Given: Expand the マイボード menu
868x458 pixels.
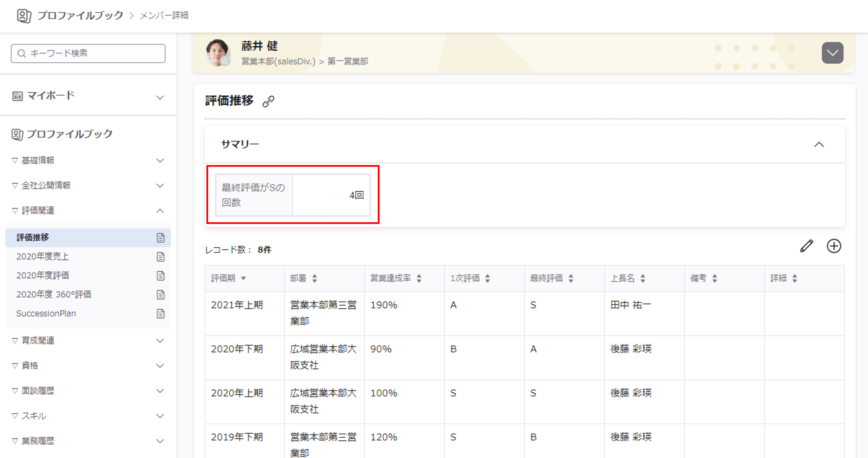Looking at the screenshot, I should point(160,97).
